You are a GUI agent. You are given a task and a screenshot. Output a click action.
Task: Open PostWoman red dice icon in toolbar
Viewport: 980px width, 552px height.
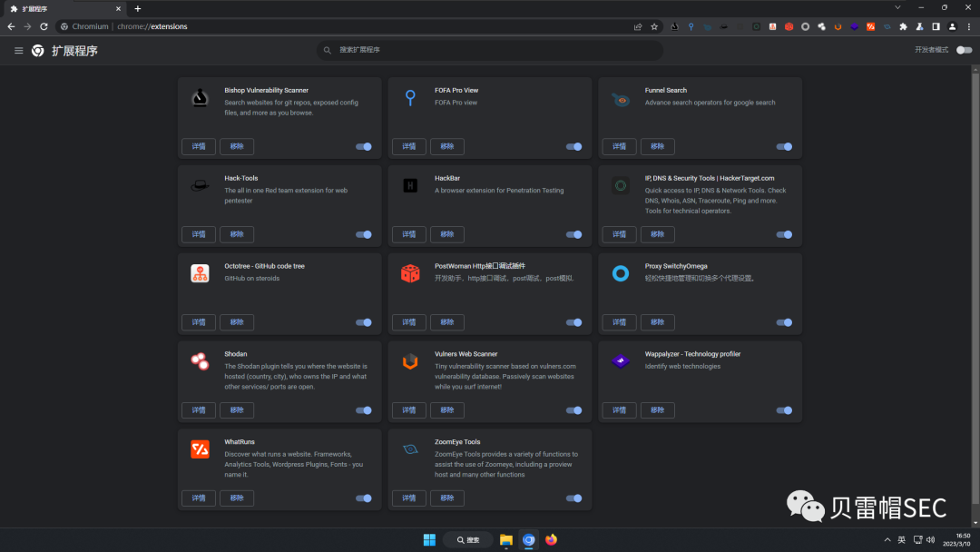(x=789, y=27)
